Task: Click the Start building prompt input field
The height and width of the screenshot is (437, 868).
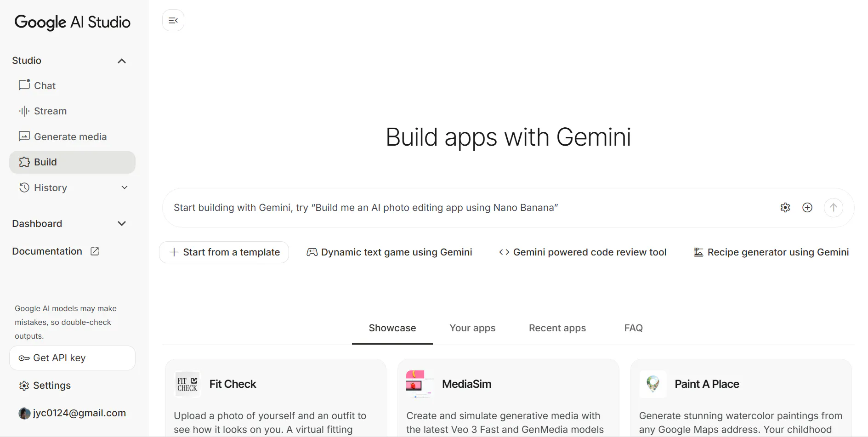Action: [x=460, y=208]
